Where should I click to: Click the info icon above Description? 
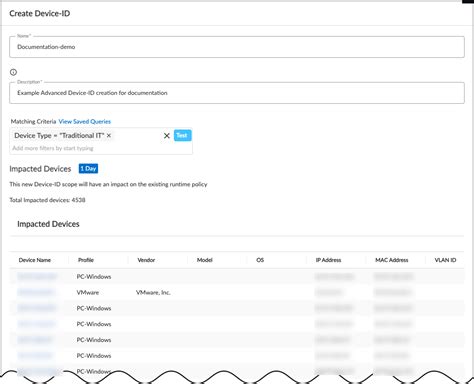coord(13,72)
